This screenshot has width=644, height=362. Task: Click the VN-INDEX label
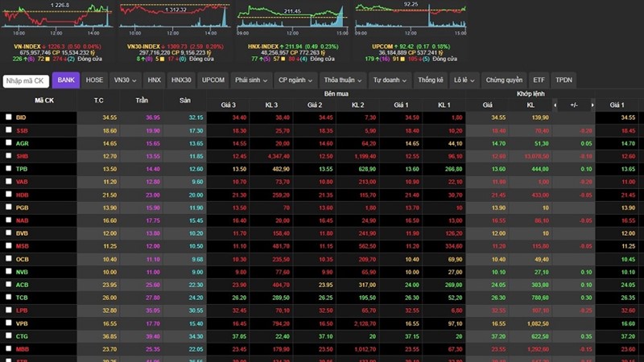point(27,47)
